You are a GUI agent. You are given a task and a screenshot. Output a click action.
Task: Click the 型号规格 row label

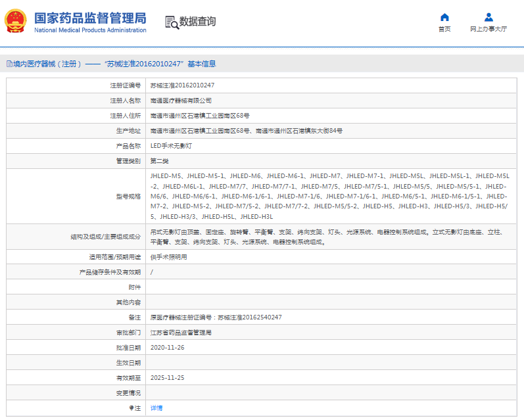click(128, 197)
